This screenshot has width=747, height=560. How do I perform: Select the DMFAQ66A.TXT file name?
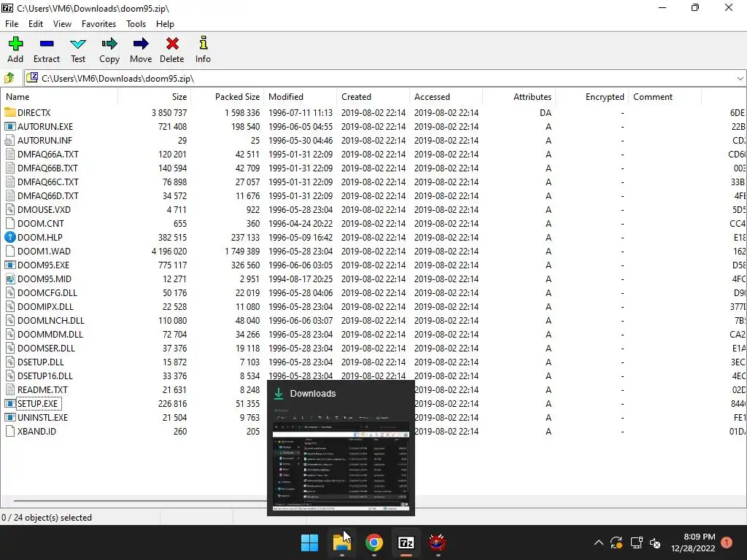pos(47,154)
